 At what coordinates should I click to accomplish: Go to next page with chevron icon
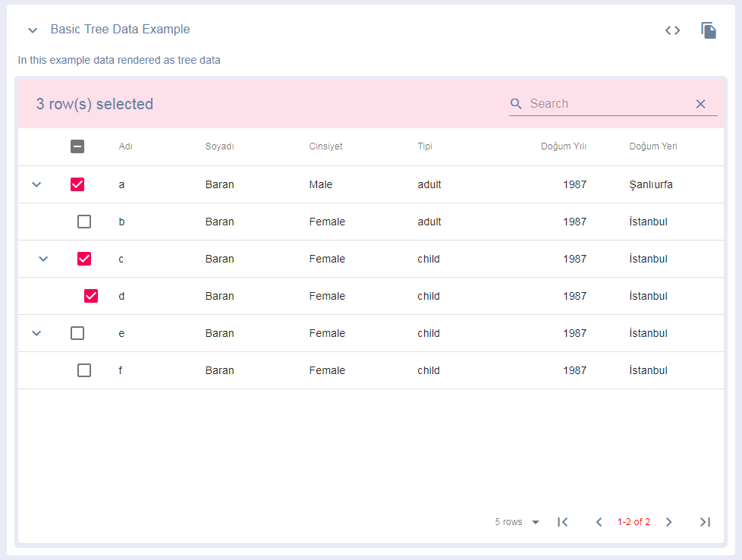point(668,522)
